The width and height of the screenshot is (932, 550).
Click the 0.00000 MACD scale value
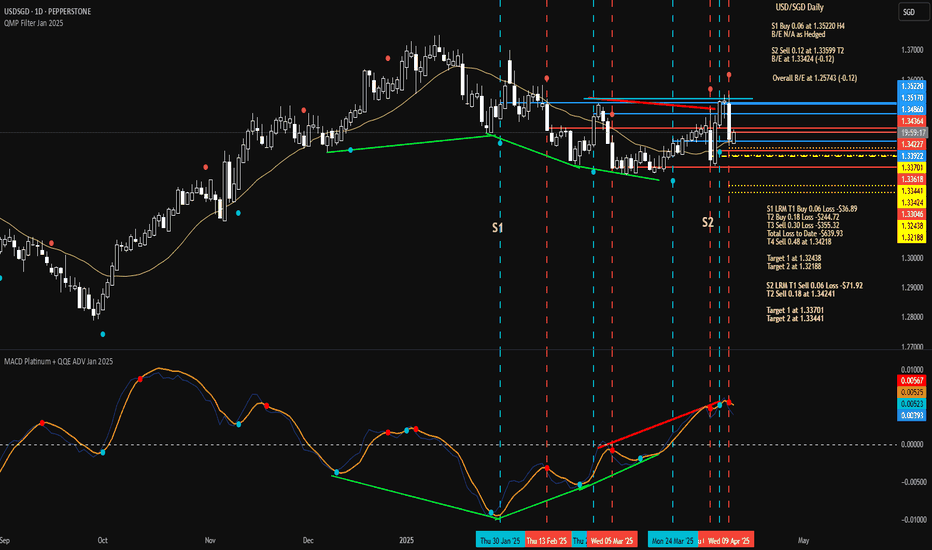coord(912,444)
